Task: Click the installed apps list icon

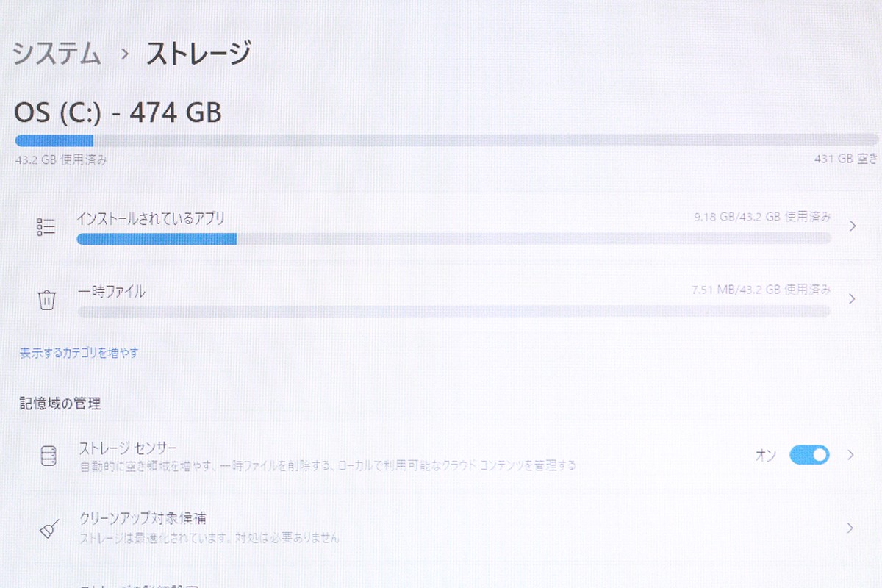Action: (46, 227)
